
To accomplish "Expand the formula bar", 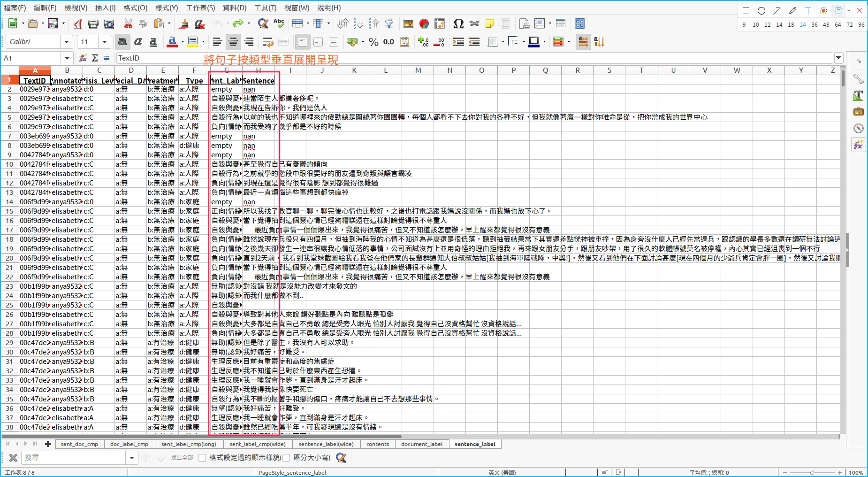I will click(x=838, y=58).
